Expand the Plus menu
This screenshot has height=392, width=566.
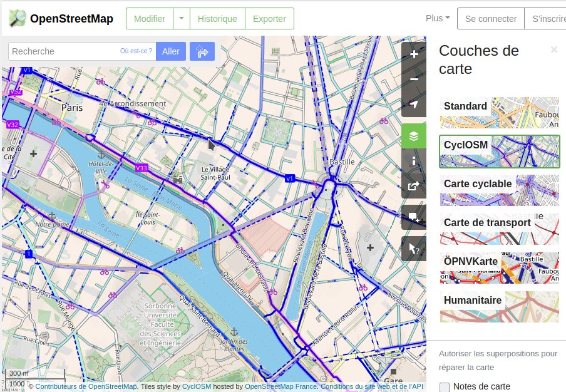(438, 18)
